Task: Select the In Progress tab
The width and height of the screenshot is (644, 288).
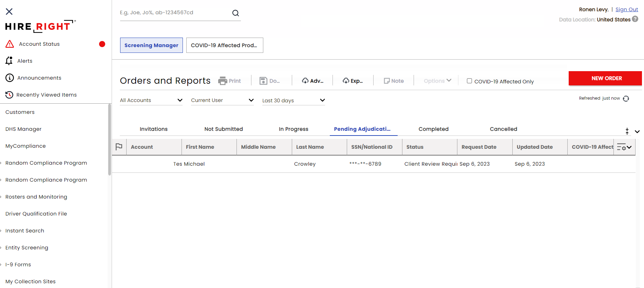Action: tap(293, 129)
